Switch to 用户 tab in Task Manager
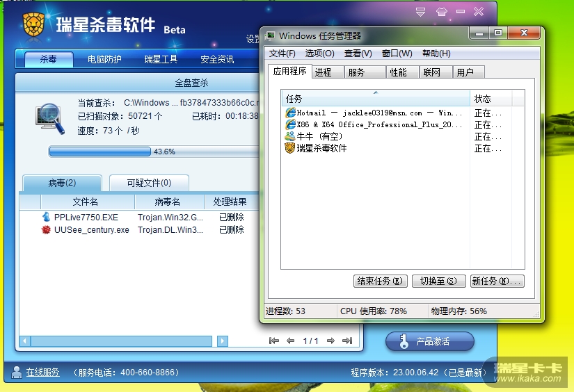Viewport: 574px width, 392px height. coord(468,72)
